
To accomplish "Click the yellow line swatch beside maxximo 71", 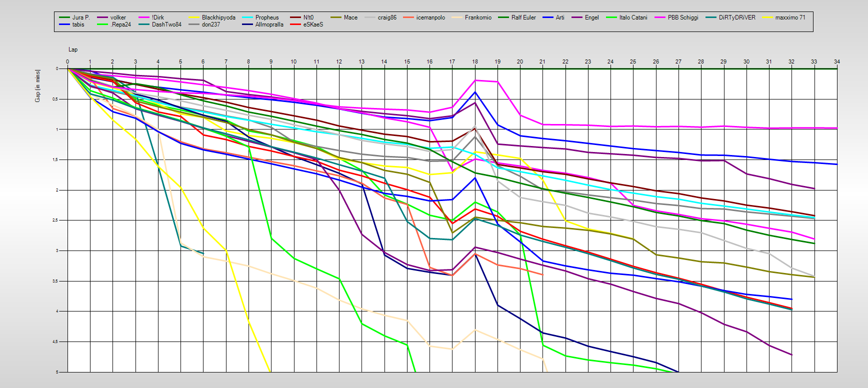I will 767,17.
